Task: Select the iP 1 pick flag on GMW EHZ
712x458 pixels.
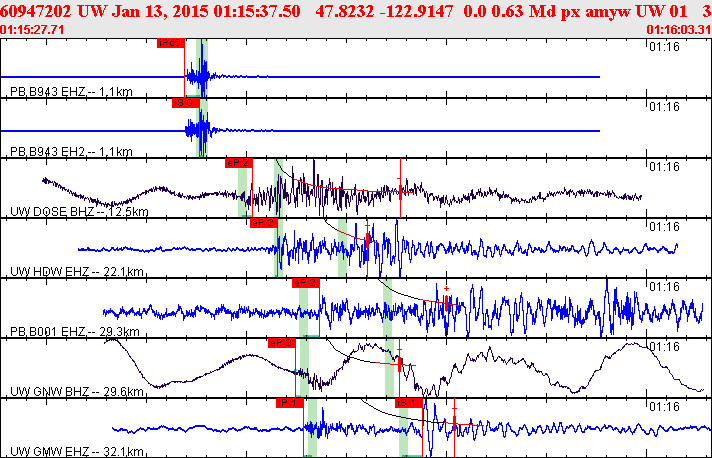Action: 290,403
